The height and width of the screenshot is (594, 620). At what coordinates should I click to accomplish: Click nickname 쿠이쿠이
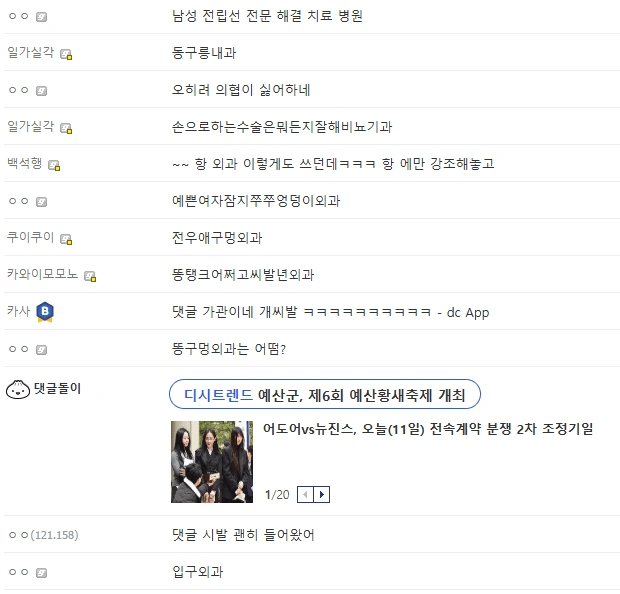(x=30, y=237)
